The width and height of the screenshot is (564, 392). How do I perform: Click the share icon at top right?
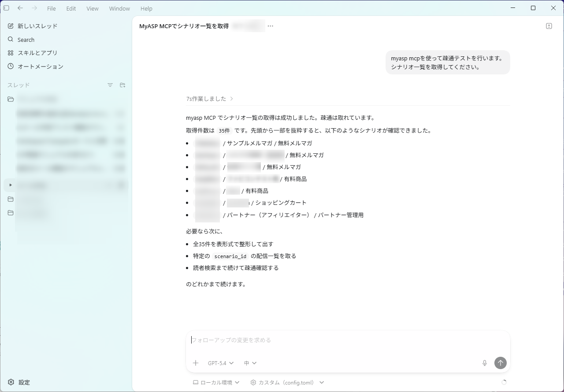point(549,26)
